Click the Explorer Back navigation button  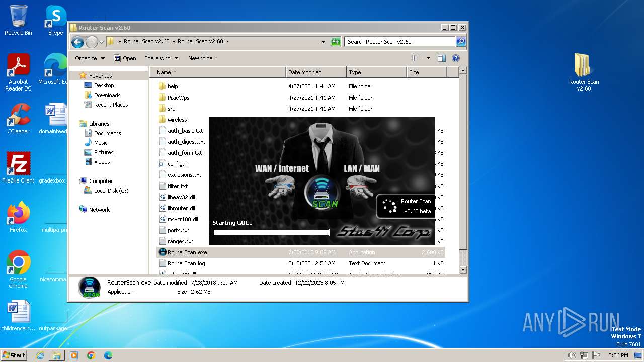(77, 42)
